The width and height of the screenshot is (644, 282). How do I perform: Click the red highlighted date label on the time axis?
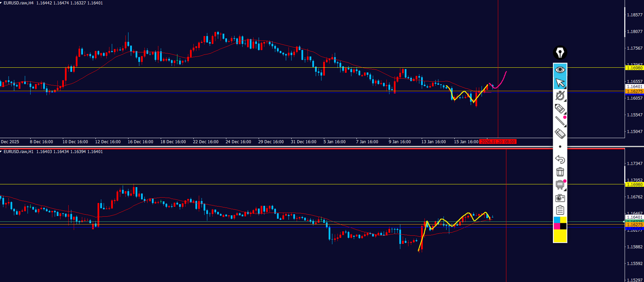pyautogui.click(x=498, y=142)
